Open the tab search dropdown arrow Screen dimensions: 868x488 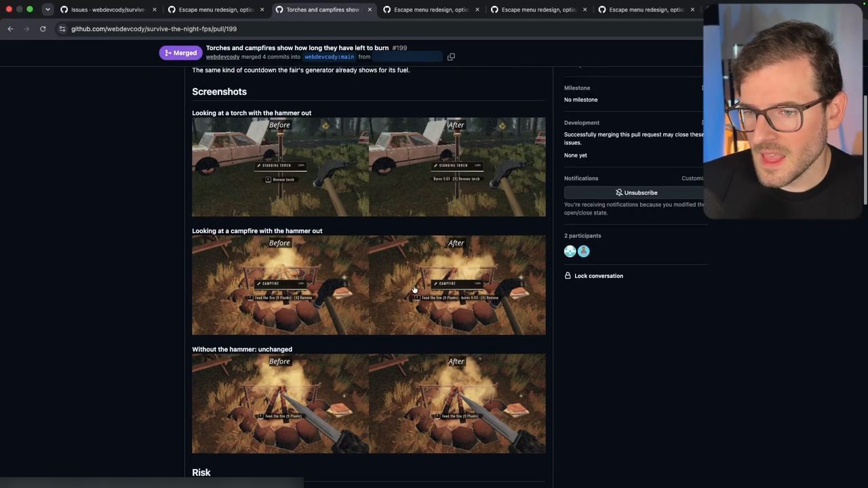tap(47, 9)
